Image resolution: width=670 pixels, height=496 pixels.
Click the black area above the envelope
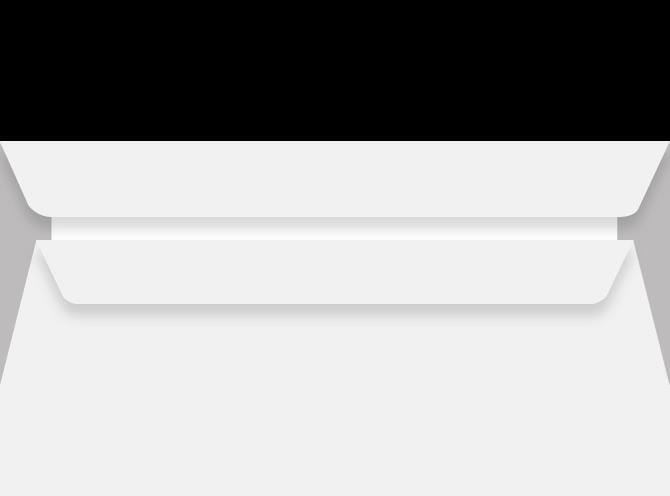335,70
